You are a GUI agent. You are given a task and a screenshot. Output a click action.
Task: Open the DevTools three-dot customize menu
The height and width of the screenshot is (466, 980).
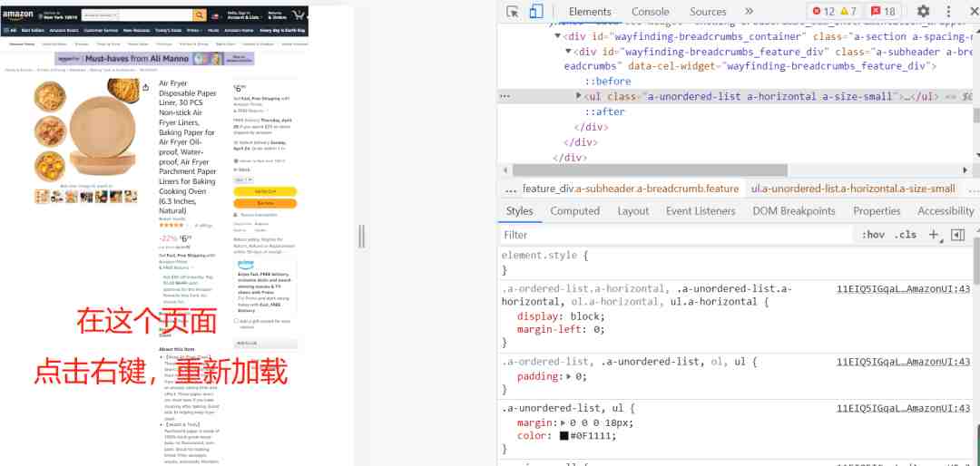[x=948, y=11]
